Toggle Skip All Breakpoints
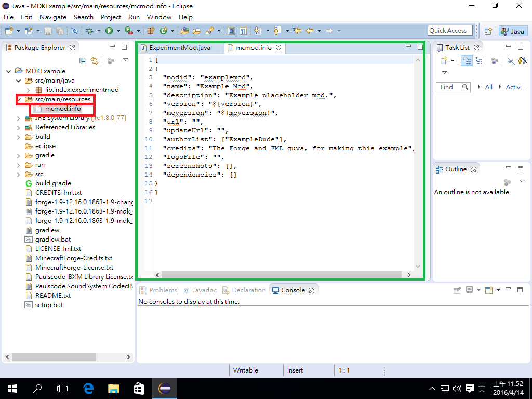 pyautogui.click(x=74, y=31)
